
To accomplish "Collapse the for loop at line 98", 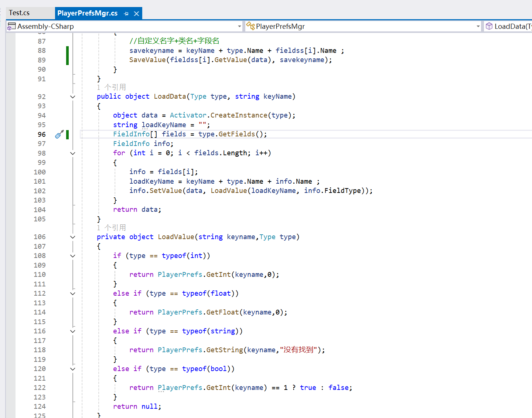I will [x=73, y=153].
